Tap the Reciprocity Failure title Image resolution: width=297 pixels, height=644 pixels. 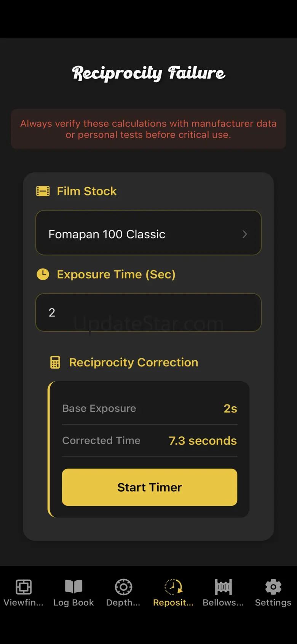pyautogui.click(x=148, y=73)
